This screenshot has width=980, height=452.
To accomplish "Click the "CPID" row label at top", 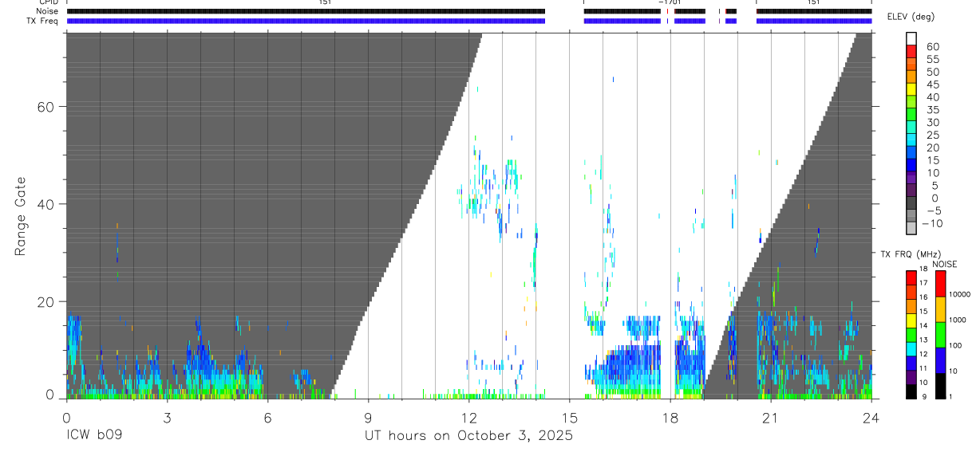I will 47,2.
